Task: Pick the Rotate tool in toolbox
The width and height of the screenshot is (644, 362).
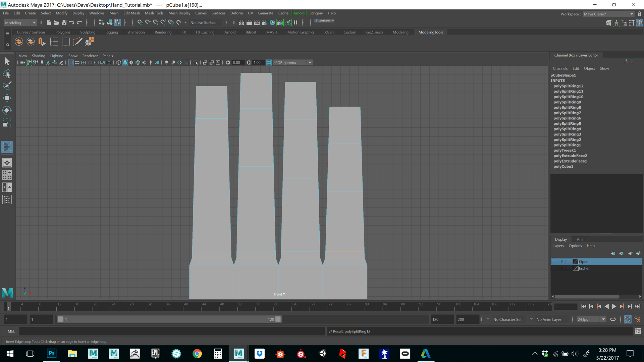Action: click(7, 110)
